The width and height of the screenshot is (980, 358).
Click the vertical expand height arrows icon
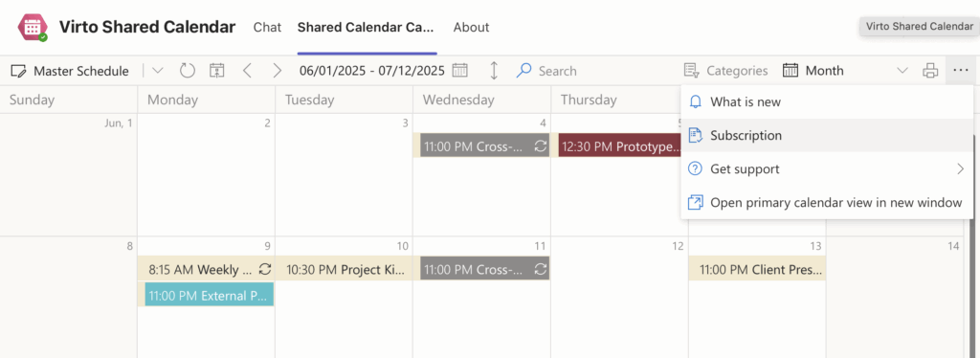(x=494, y=71)
